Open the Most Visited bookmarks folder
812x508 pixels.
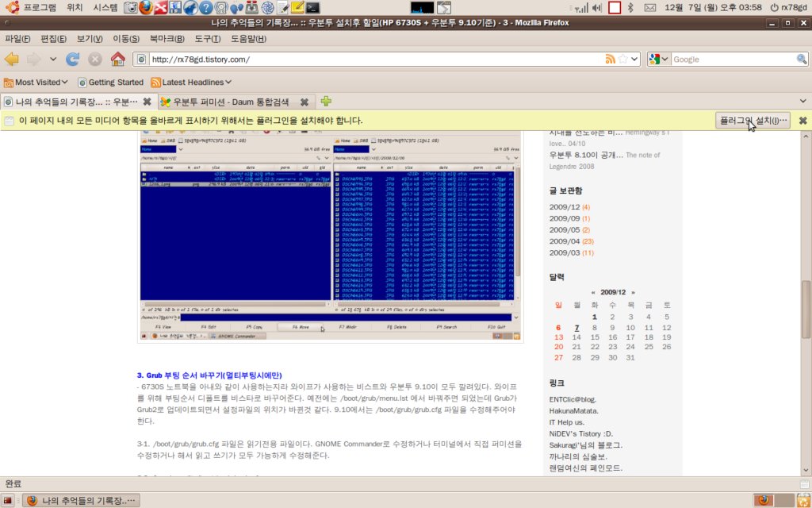click(36, 82)
